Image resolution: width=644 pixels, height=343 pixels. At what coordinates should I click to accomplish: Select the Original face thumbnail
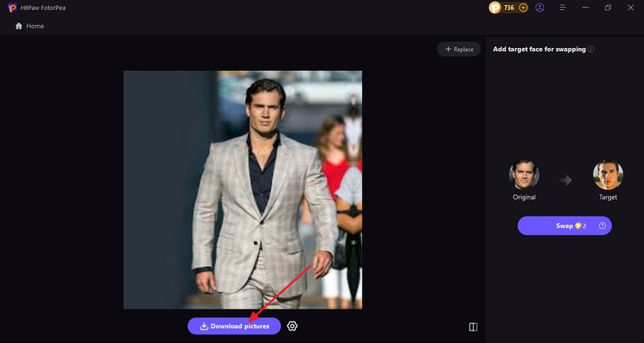(x=524, y=175)
